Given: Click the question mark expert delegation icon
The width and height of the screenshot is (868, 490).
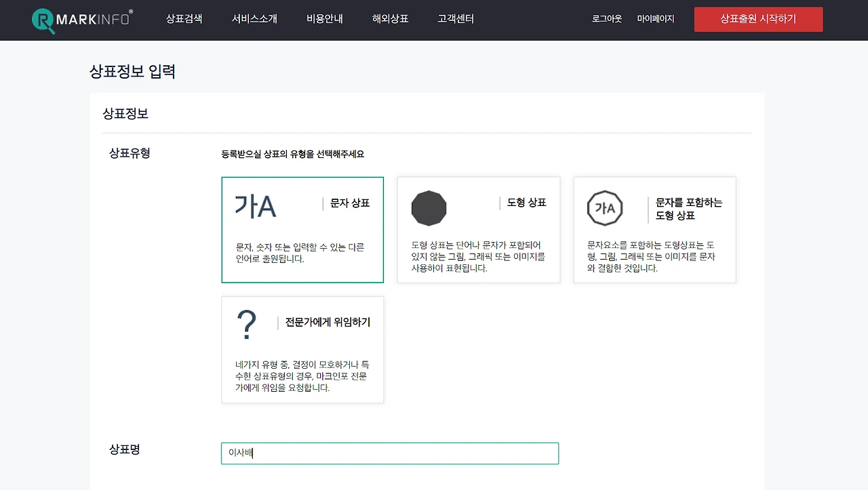Looking at the screenshot, I should coord(245,323).
